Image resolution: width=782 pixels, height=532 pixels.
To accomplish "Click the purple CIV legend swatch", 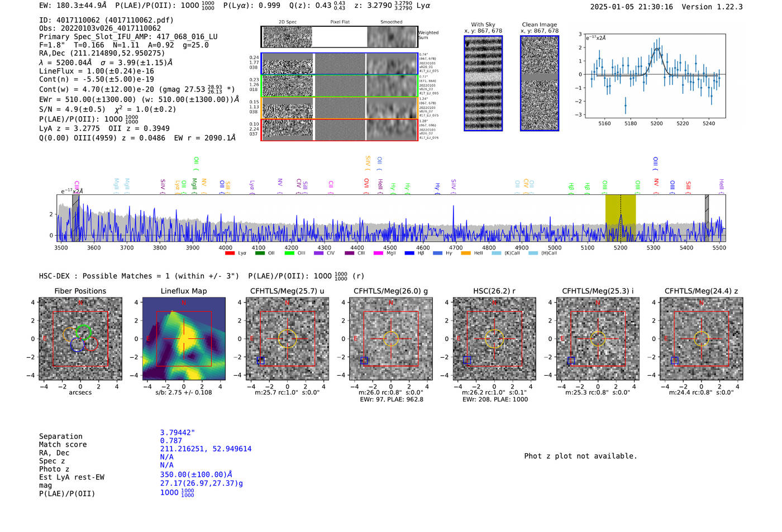I will [x=319, y=253].
